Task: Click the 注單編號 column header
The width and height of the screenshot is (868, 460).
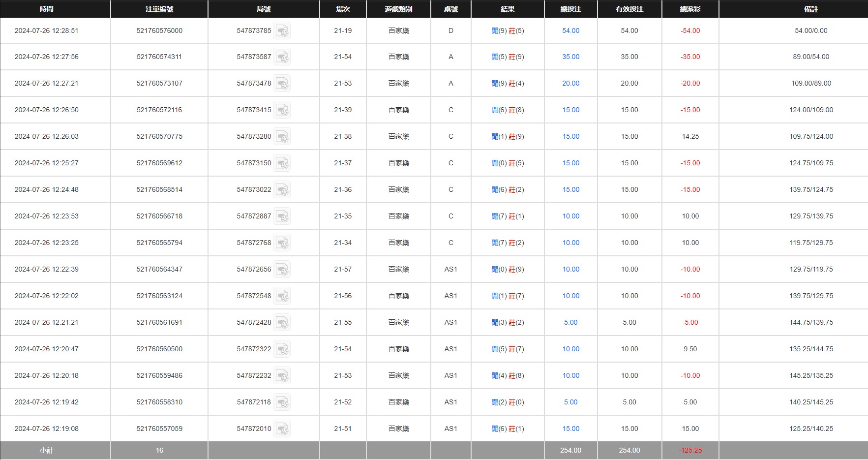Action: point(159,9)
